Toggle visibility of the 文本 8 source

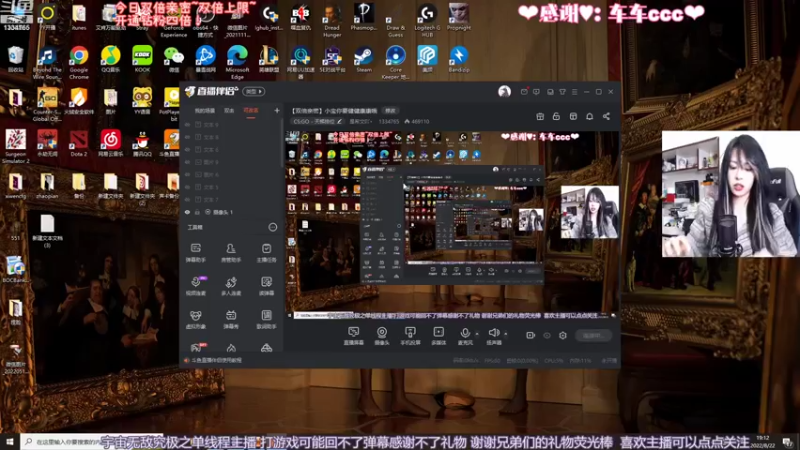click(x=187, y=137)
